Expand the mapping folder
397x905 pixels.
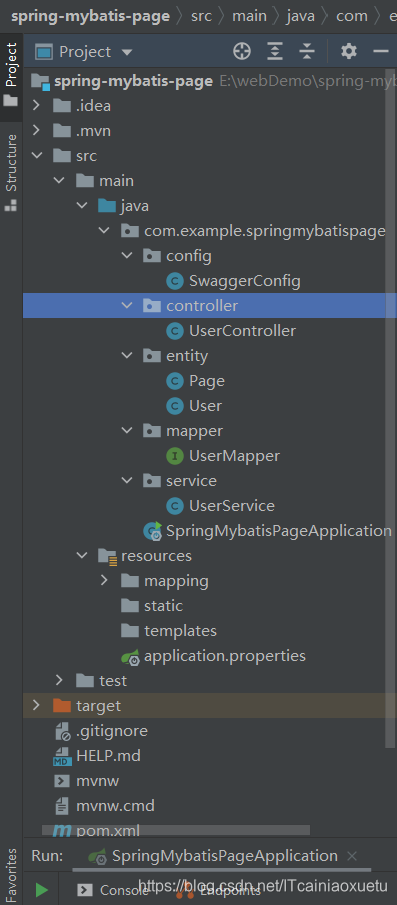pyautogui.click(x=104, y=580)
